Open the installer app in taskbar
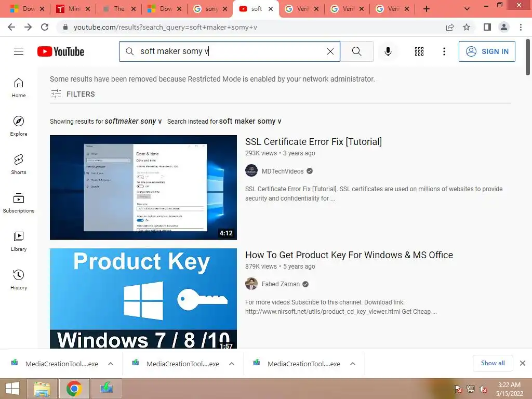 [106, 389]
